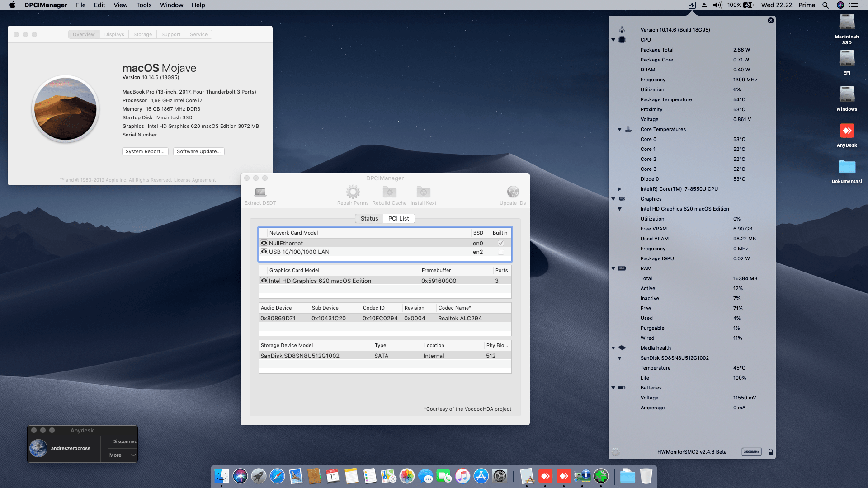Expand Intel(R) Core i7-8550U CPU row
Image resolution: width=868 pixels, height=488 pixels.
coord(619,189)
